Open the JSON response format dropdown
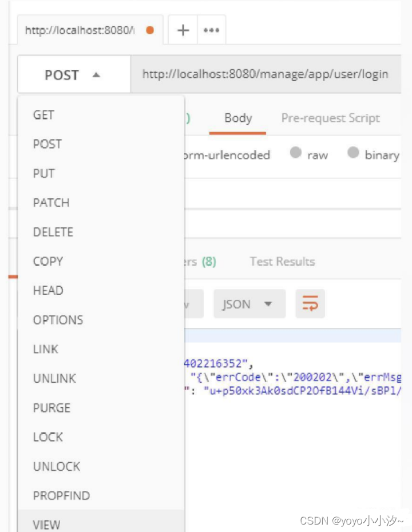This screenshot has width=412, height=532. pos(249,304)
